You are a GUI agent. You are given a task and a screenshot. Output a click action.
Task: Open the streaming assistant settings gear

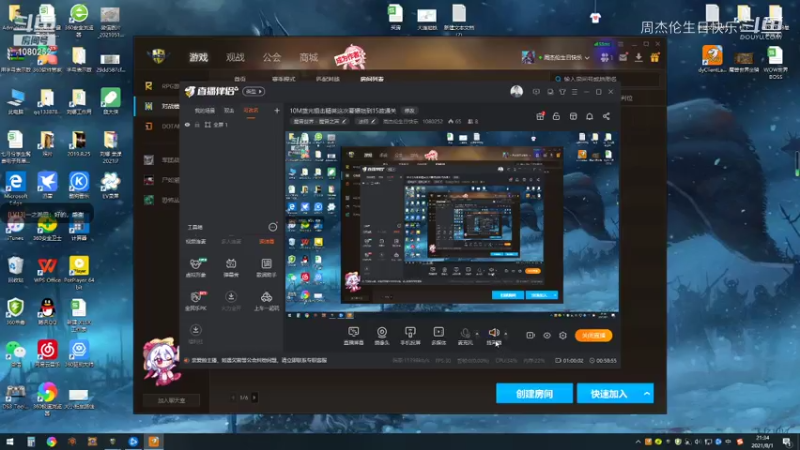click(x=563, y=335)
